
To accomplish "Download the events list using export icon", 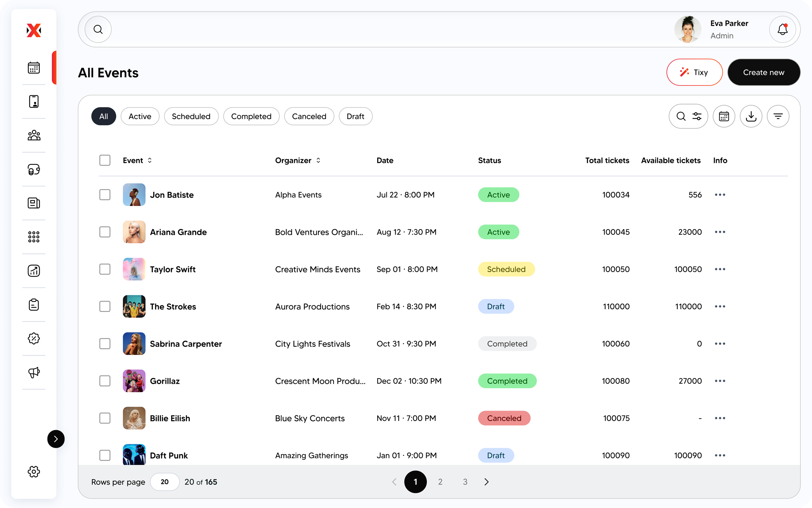I will click(751, 116).
